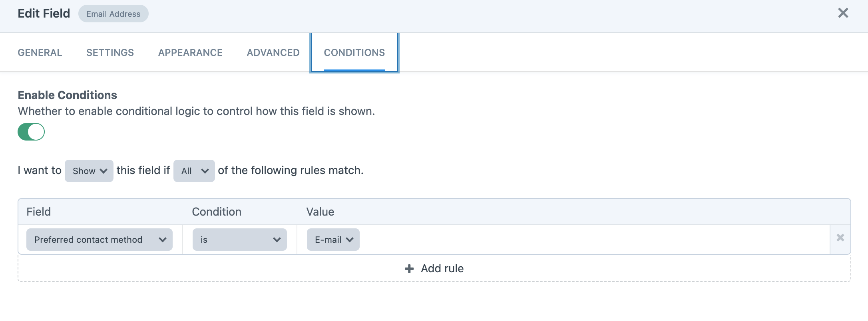Switch to the Appearance tab
Screen dimensions: 868x321
pyautogui.click(x=190, y=52)
